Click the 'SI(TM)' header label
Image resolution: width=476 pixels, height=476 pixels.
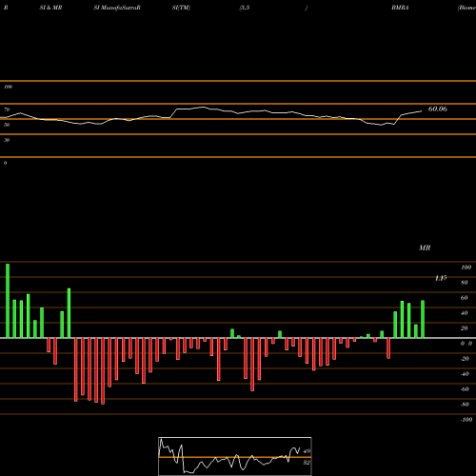point(181,8)
